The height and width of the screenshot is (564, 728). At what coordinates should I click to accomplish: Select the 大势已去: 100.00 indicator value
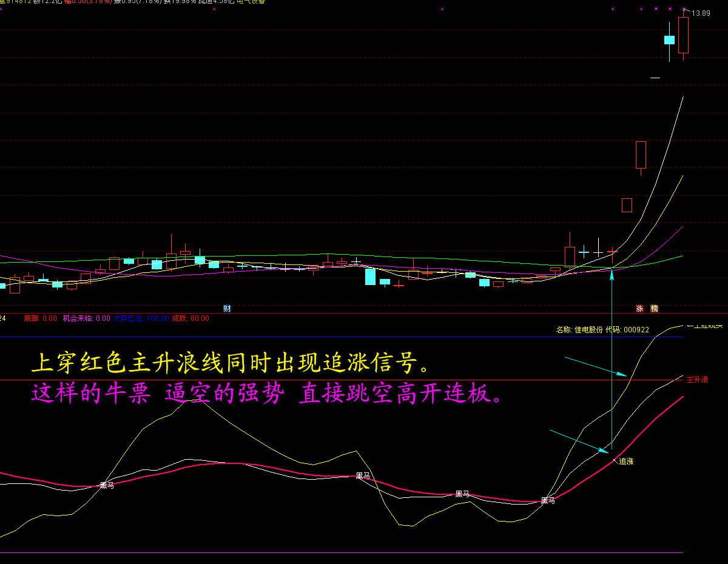(x=141, y=318)
